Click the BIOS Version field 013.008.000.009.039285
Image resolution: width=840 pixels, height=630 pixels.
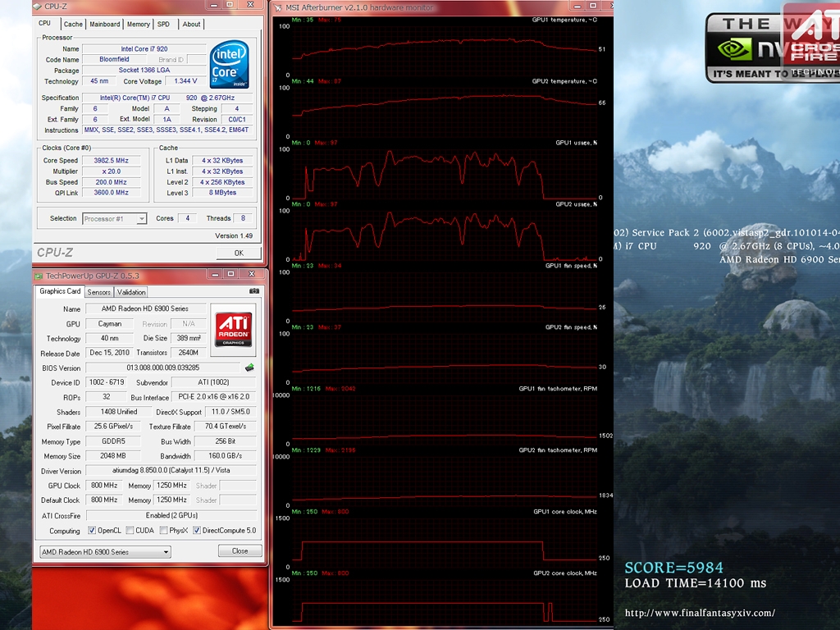coord(163,367)
